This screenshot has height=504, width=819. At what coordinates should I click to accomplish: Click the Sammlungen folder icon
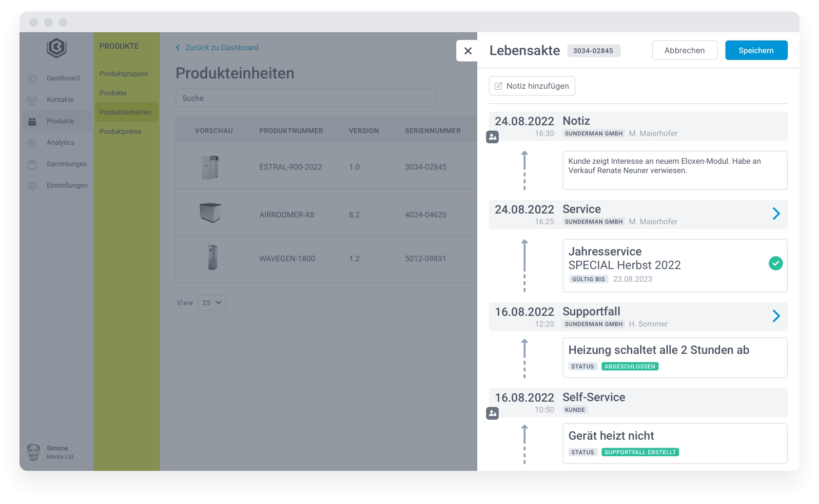(32, 164)
